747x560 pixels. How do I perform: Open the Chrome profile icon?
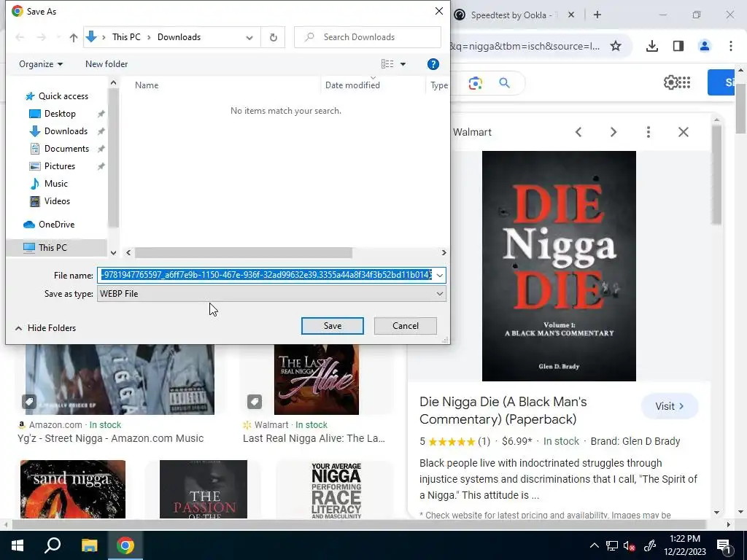704,46
